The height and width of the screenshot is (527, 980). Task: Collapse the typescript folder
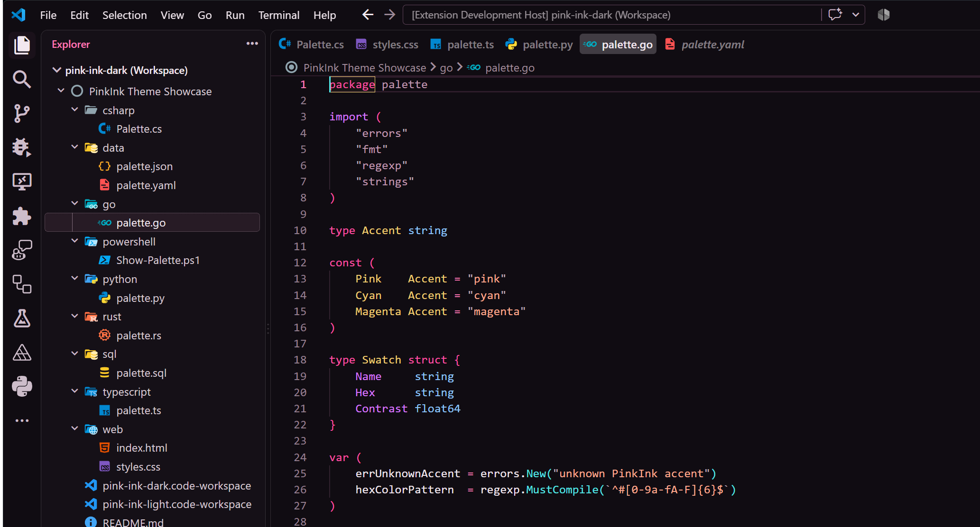(74, 391)
